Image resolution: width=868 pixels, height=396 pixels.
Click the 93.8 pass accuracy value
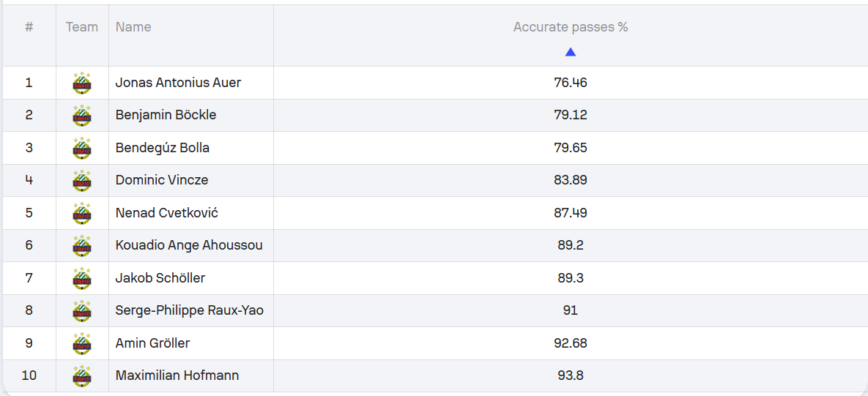pos(571,376)
